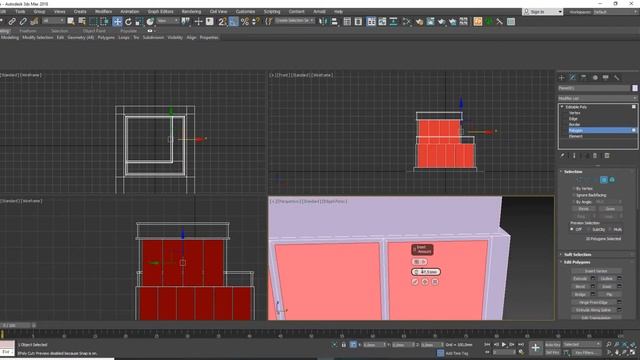This screenshot has width=640, height=360.
Task: Collapse the Selection rollout
Action: 573,171
